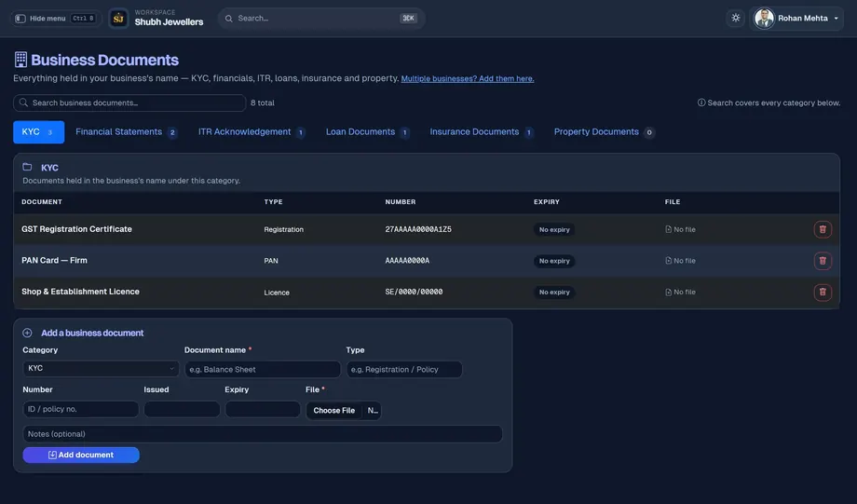Expand the Category KYC dropdown
The image size is (857, 504).
point(101,368)
